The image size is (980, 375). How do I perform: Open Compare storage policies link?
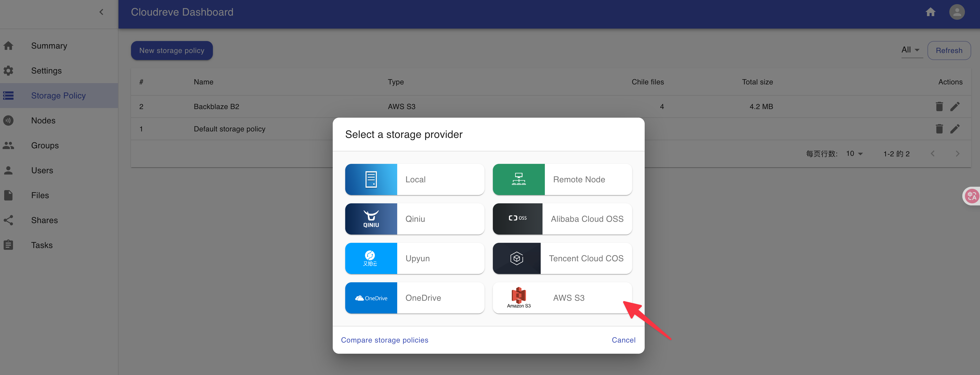tap(384, 340)
